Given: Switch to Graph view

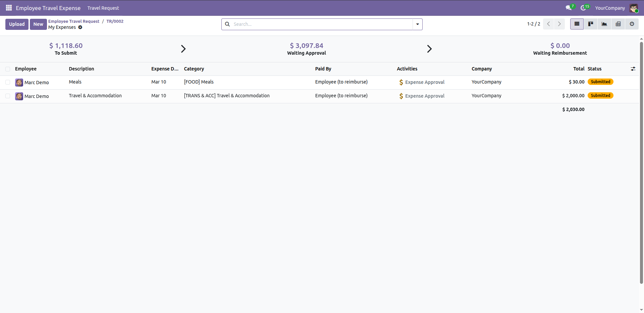Looking at the screenshot, I should 604,24.
